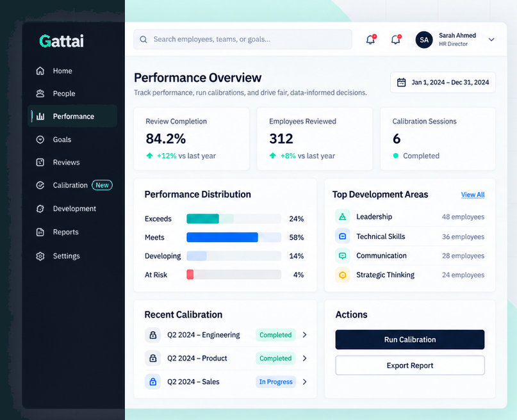Open Development from the sidebar
Viewport: 517px width, 420px height.
[x=72, y=209]
